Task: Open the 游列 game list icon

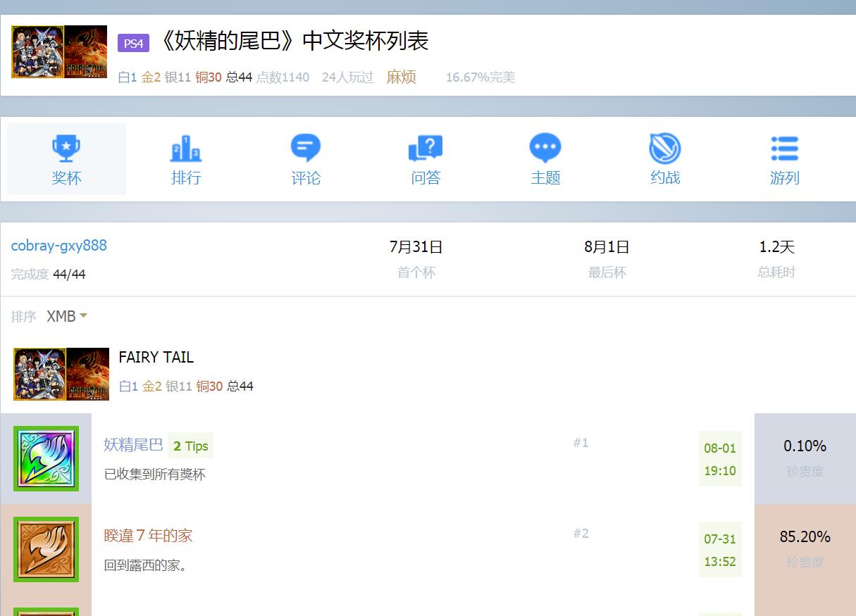Action: click(x=784, y=149)
